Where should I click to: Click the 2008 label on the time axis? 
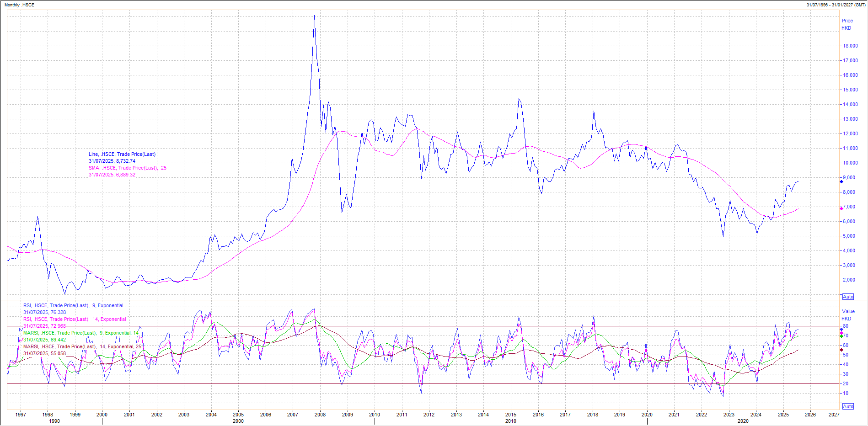point(320,415)
